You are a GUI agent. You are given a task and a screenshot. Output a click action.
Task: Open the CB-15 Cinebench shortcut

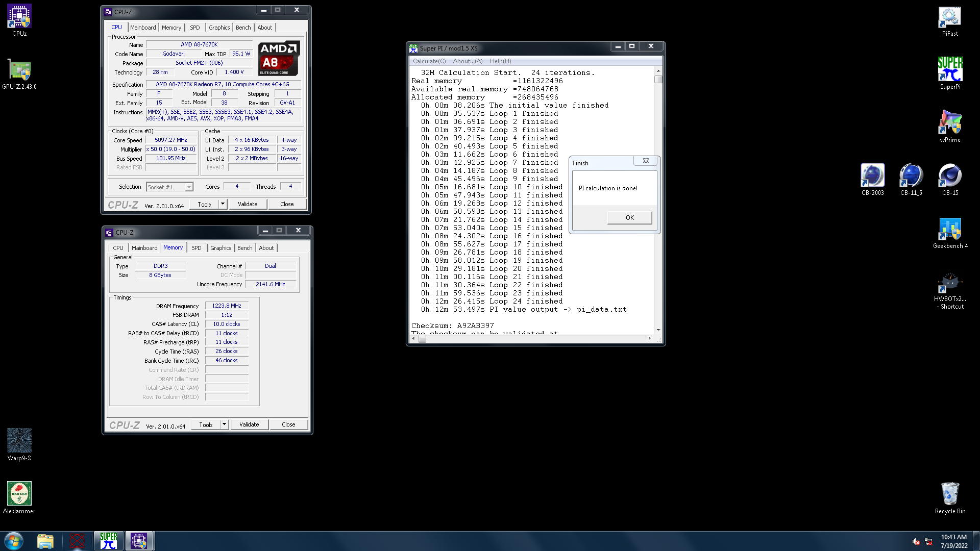[950, 180]
